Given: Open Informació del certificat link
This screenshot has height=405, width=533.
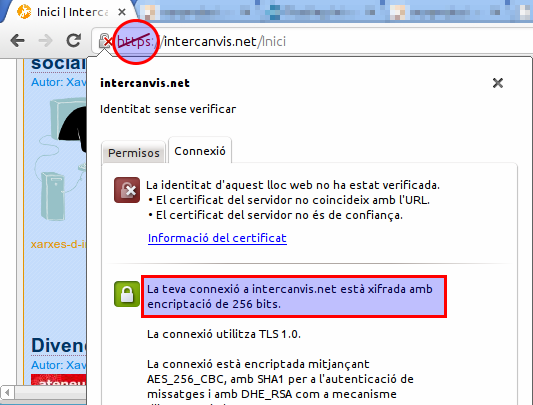Looking at the screenshot, I should click(x=217, y=238).
